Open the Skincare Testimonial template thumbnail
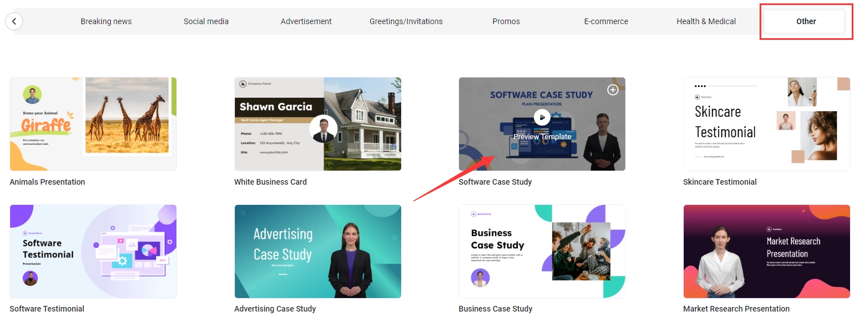Viewport: 868px width, 325px height. (766, 124)
